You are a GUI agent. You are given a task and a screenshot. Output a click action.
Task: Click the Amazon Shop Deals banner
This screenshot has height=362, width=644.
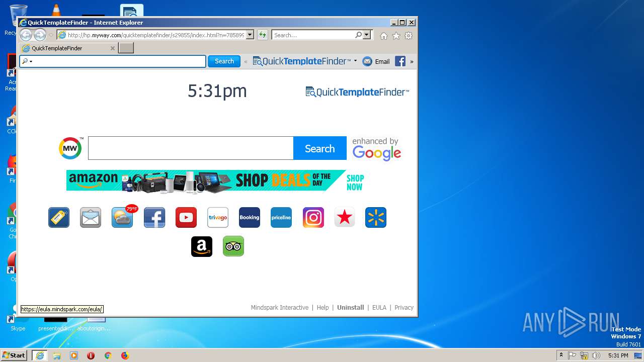pyautogui.click(x=215, y=180)
